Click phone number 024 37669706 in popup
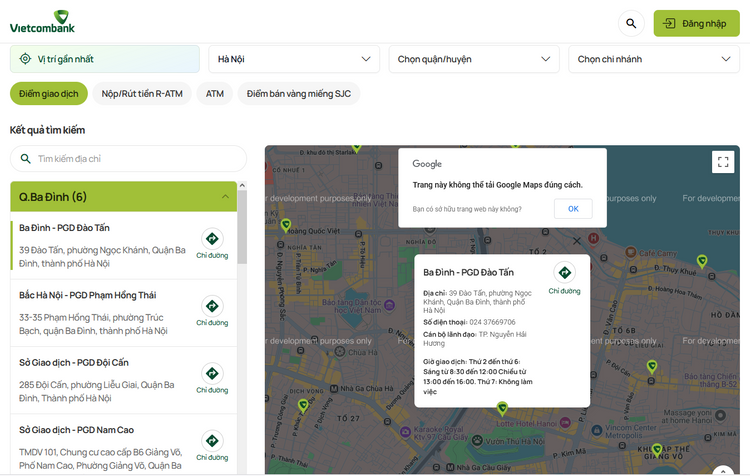This screenshot has height=476, width=750. click(492, 322)
